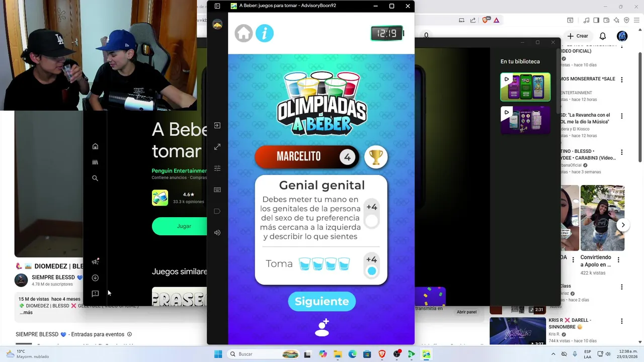Open second 'En tu biblioteca' game thumbnail
This screenshot has width=644, height=362.
[x=525, y=120]
